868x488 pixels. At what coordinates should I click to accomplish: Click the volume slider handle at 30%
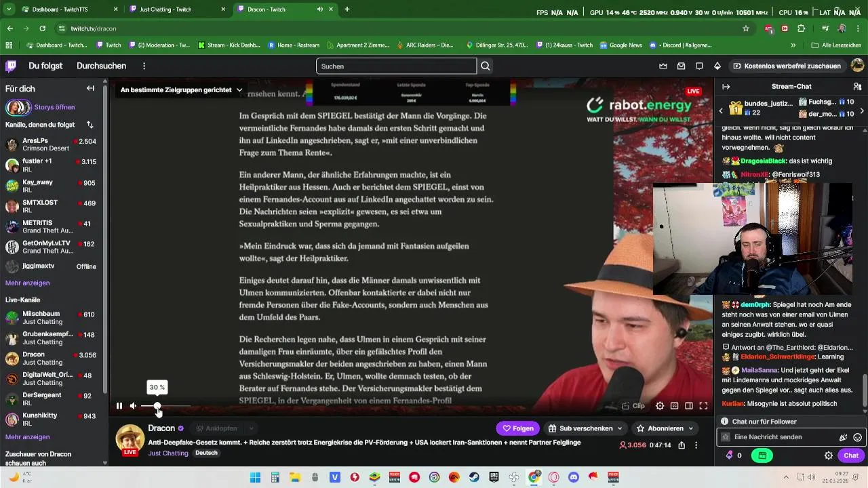[x=157, y=406]
